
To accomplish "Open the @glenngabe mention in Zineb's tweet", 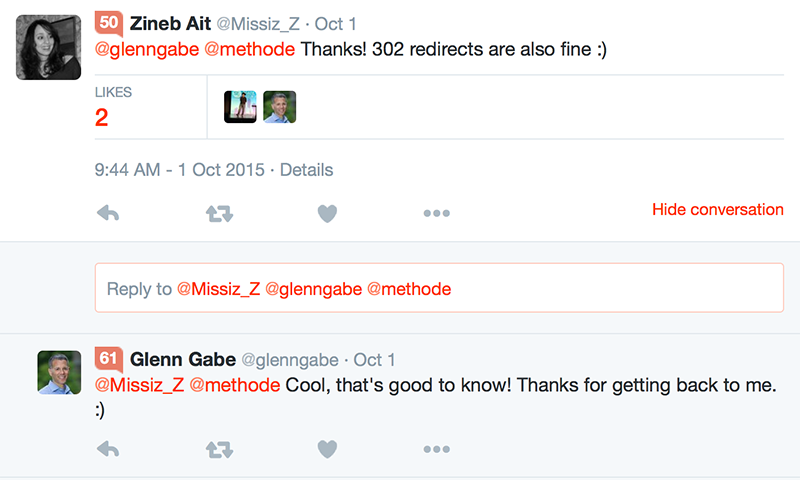I will pyautogui.click(x=147, y=49).
